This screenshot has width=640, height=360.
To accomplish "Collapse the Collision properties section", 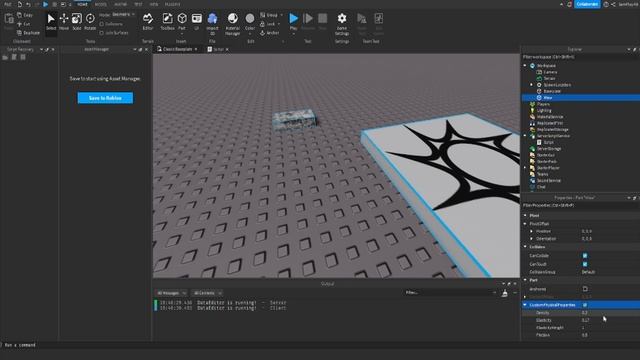I will (x=525, y=247).
